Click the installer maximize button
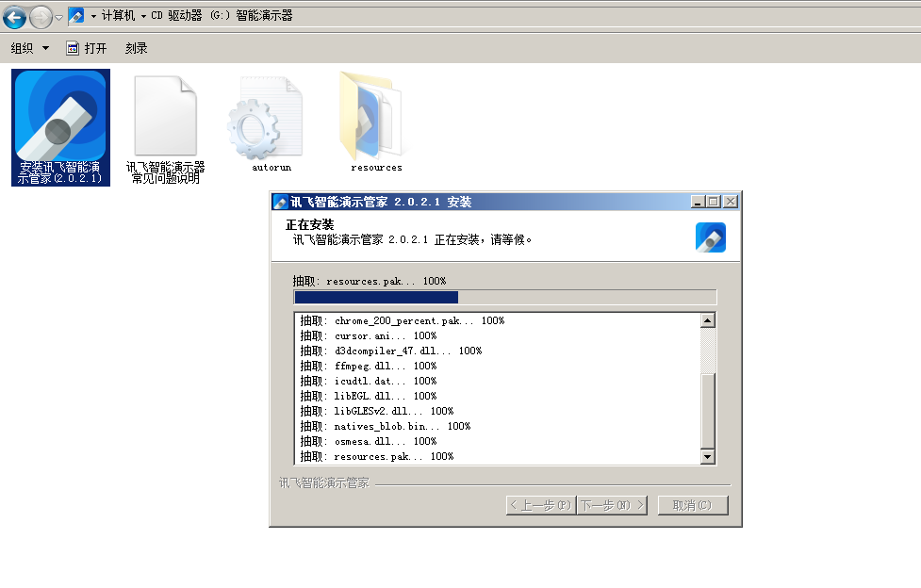Image resolution: width=921 pixels, height=588 pixels. click(714, 202)
